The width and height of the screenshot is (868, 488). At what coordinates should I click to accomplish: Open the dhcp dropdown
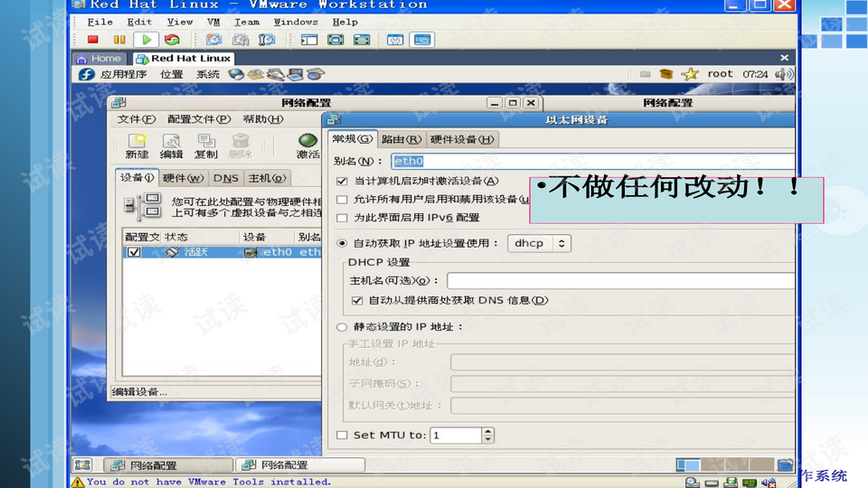(539, 243)
